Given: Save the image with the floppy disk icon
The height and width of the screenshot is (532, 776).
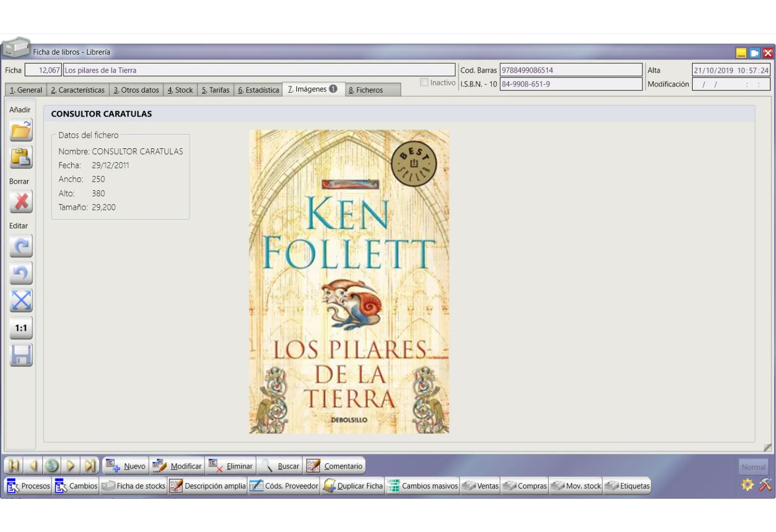Looking at the screenshot, I should point(21,355).
